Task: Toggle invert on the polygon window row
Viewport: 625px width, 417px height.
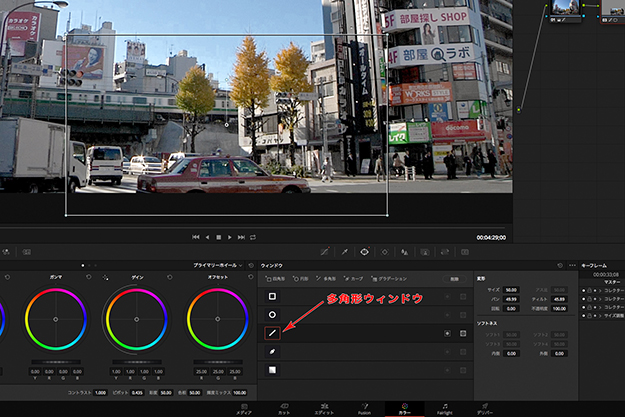Action: tap(447, 333)
